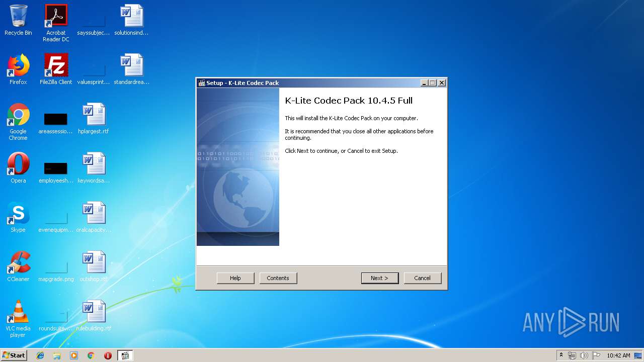This screenshot has height=362, width=644.
Task: Select the rulebuilding.rtf document icon
Action: coord(94,316)
